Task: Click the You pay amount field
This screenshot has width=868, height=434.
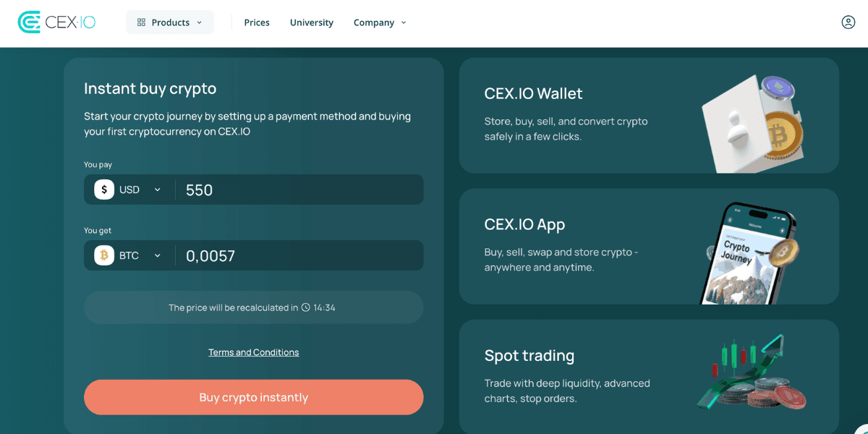Action: 297,190
